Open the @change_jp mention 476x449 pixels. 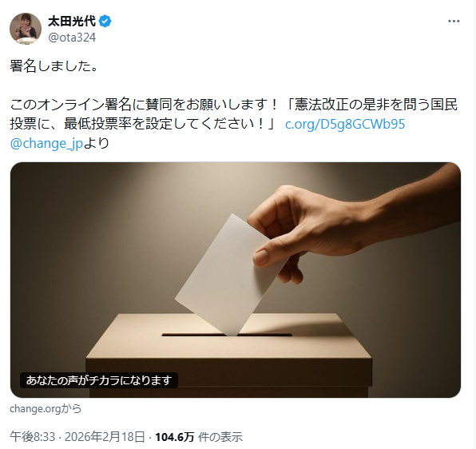coord(46,143)
